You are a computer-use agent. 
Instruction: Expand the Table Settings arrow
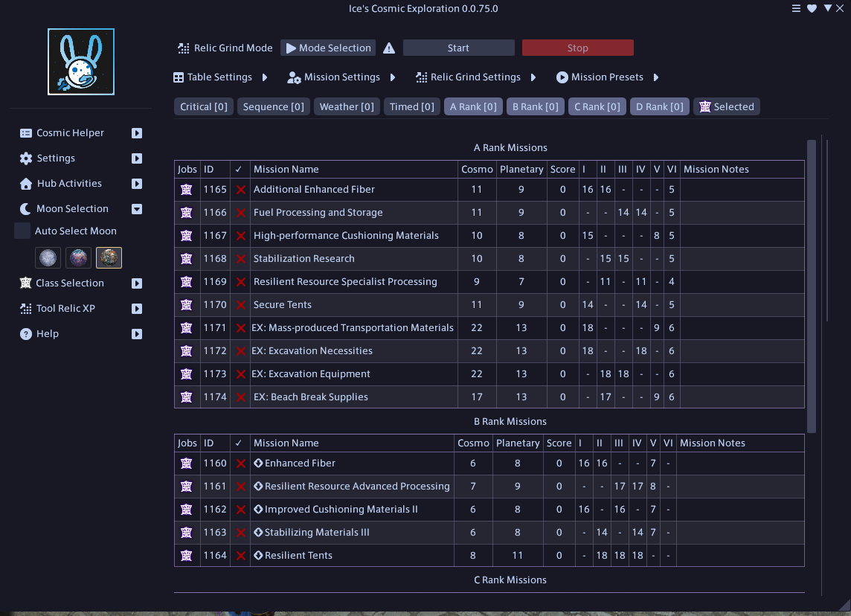point(265,77)
